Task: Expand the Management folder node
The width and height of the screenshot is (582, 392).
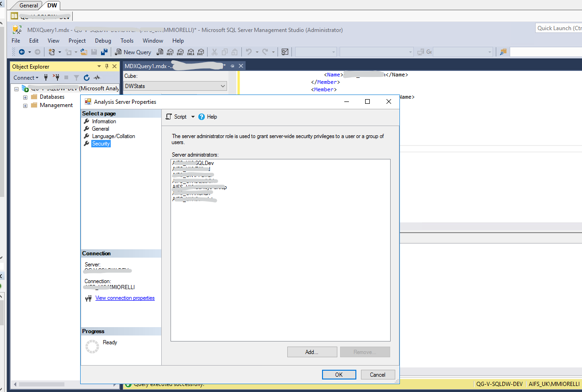Action: (25, 106)
